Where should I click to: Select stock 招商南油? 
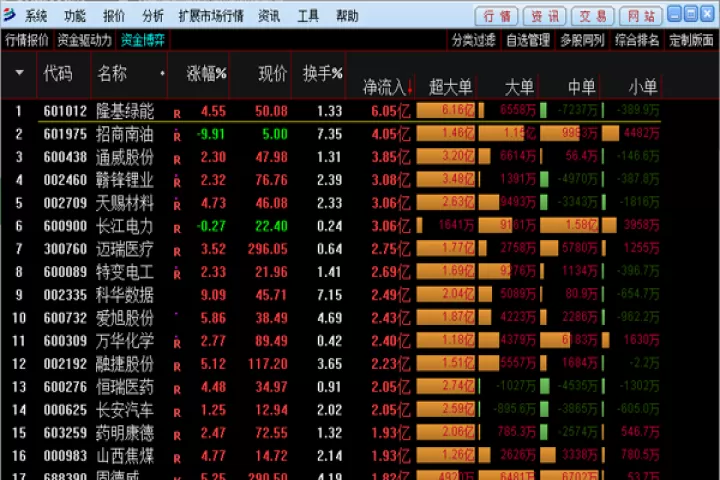coord(125,134)
